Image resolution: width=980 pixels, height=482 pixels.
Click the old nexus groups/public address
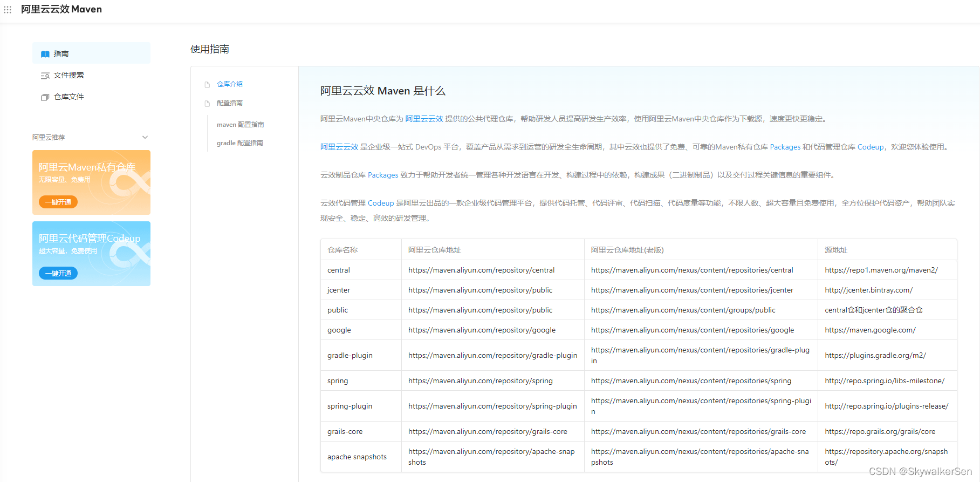point(683,310)
